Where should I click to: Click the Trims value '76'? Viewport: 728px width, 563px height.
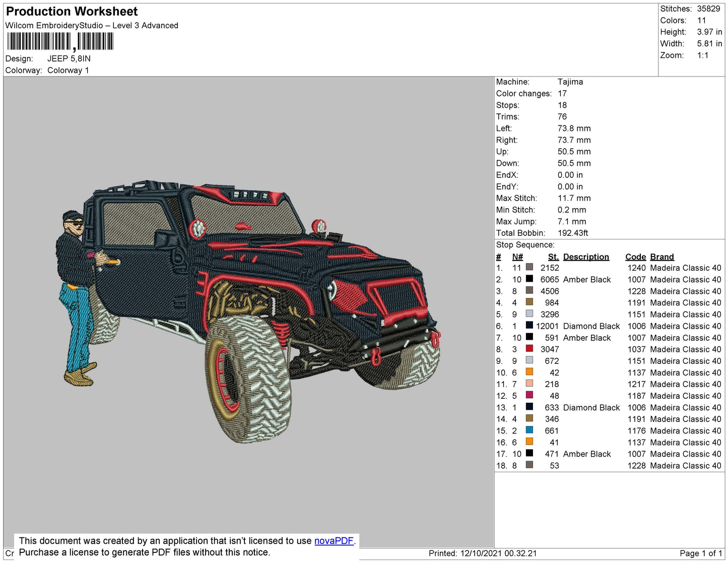pos(562,117)
